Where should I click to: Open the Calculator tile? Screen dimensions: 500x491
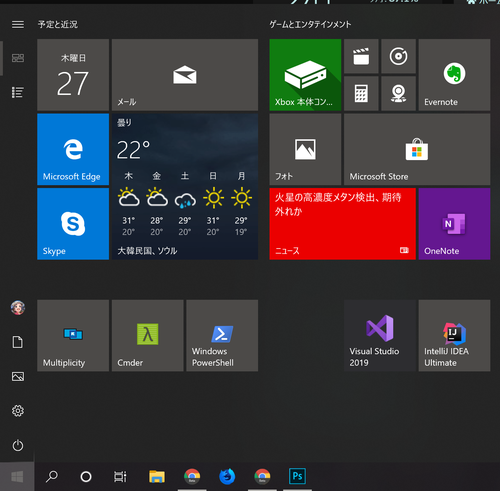[x=361, y=93]
